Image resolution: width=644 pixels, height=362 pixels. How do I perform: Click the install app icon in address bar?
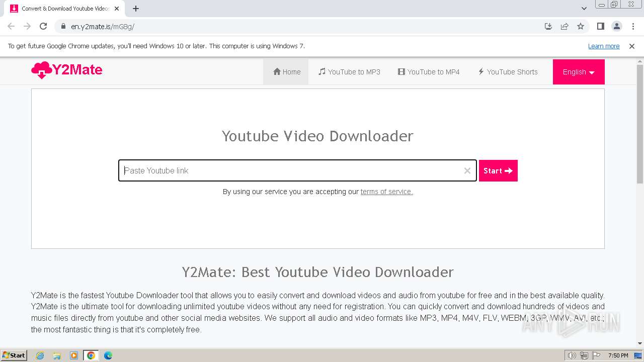pos(548,26)
